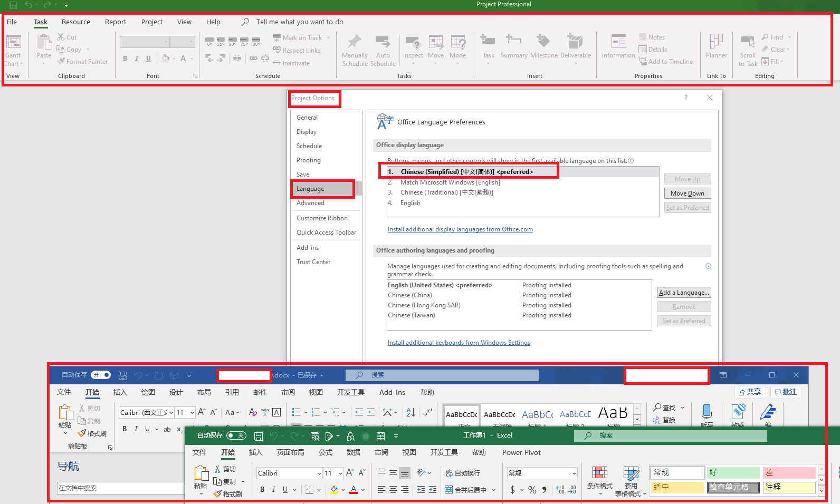Open Excel number format dropdown 常规

point(574,473)
